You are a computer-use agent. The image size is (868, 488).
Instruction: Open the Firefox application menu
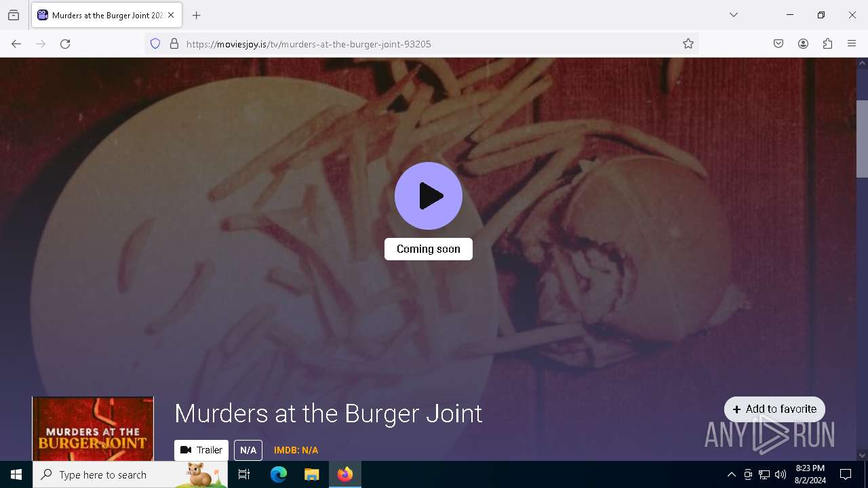(x=852, y=44)
